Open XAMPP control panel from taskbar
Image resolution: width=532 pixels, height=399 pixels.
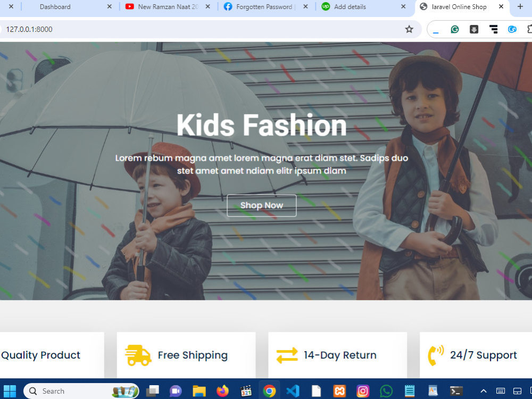point(339,391)
